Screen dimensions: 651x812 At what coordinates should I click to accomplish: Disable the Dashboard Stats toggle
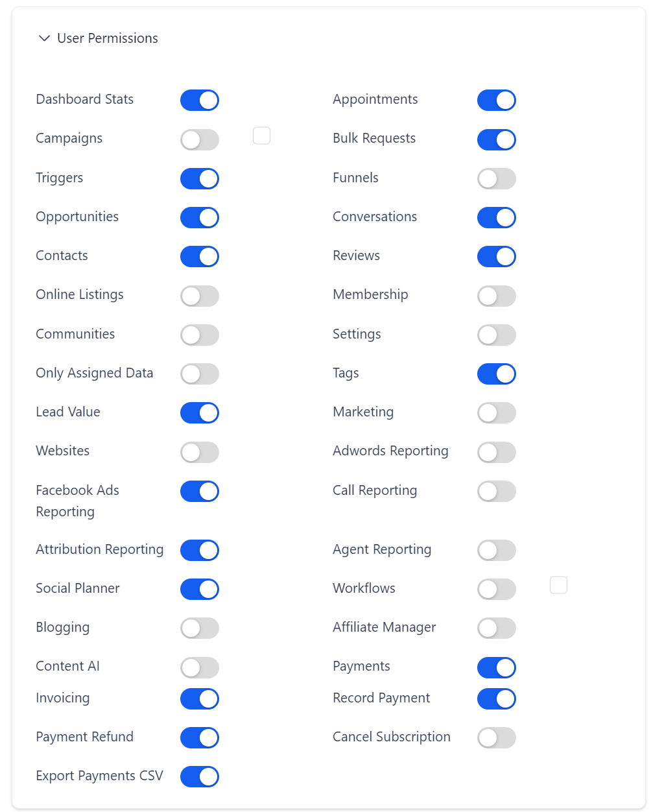coord(200,101)
